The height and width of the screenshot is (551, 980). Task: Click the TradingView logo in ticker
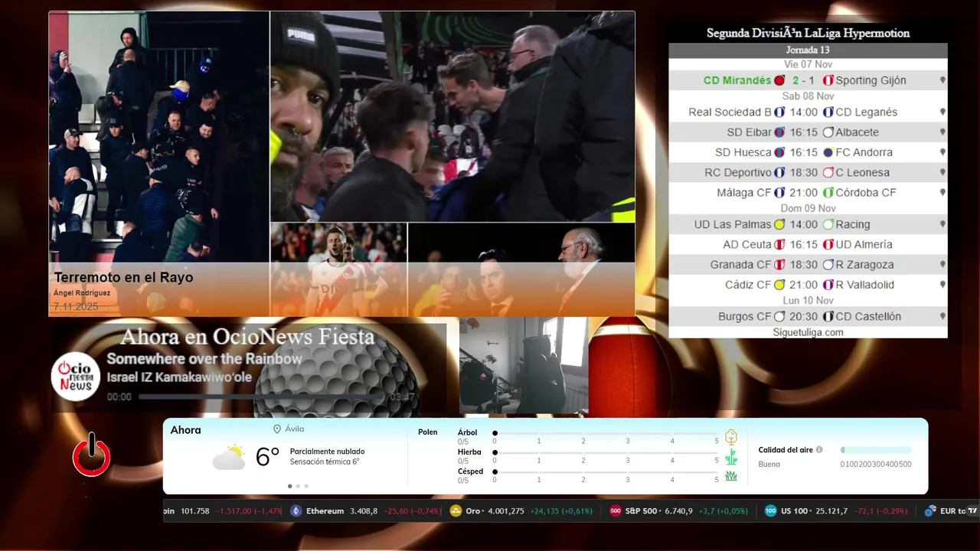[972, 511]
